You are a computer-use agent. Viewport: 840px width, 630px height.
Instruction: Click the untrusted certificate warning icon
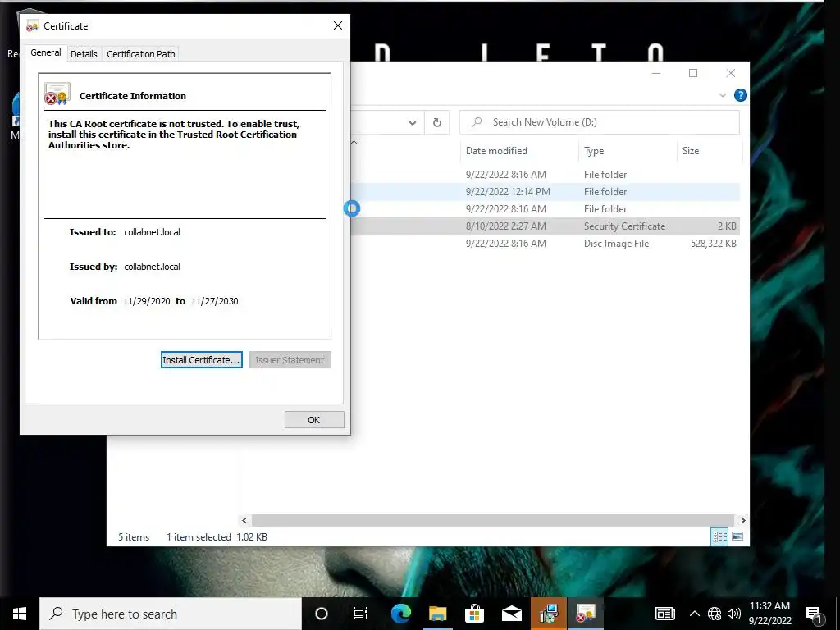57,94
